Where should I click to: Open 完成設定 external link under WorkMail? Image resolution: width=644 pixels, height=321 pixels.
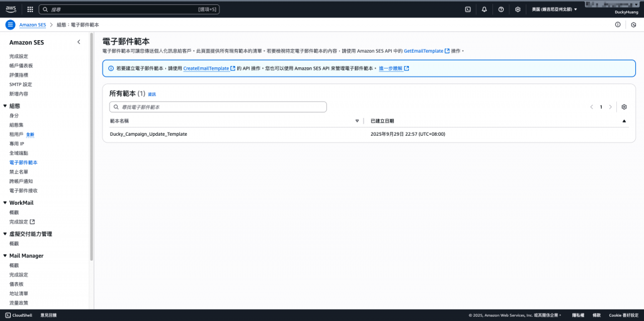tap(22, 222)
